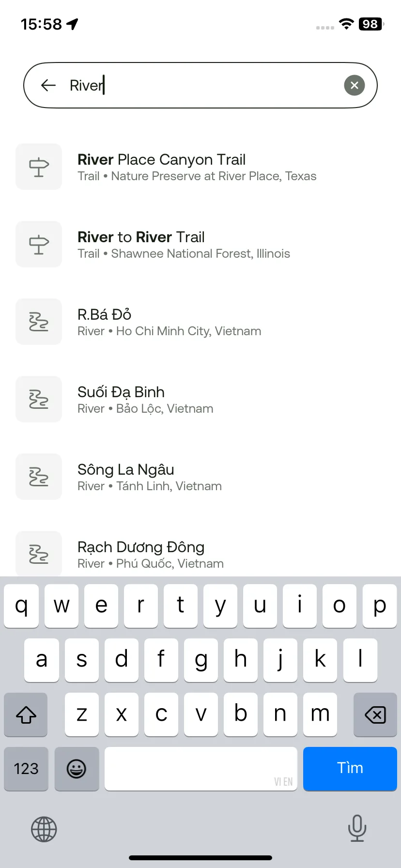
Task: Tap the River search input field
Action: tap(200, 85)
